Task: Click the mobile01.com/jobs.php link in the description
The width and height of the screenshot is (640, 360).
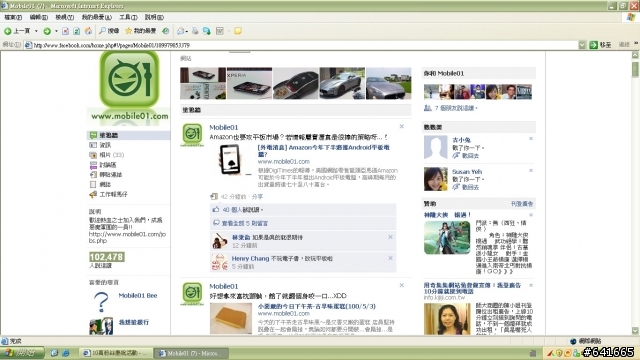Action: click(127, 237)
